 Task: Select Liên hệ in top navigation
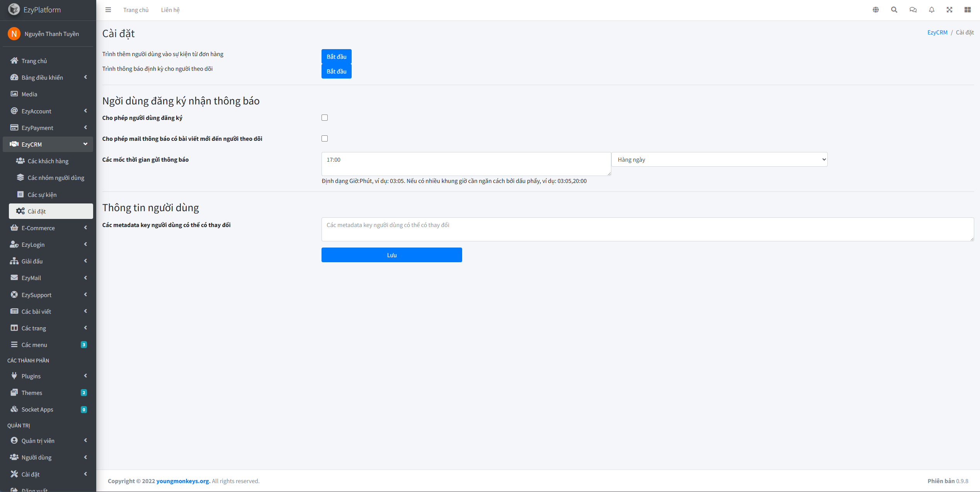(x=170, y=10)
